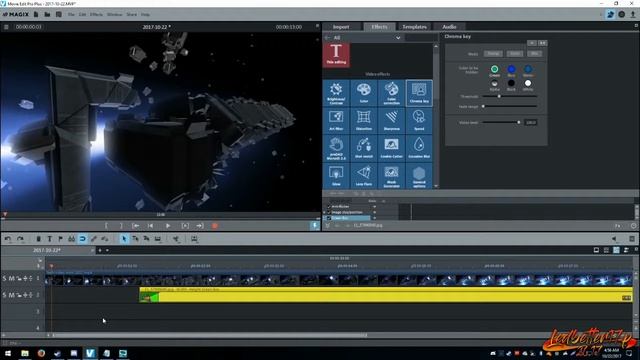Toggle Solo on track 1

[x=4, y=278]
